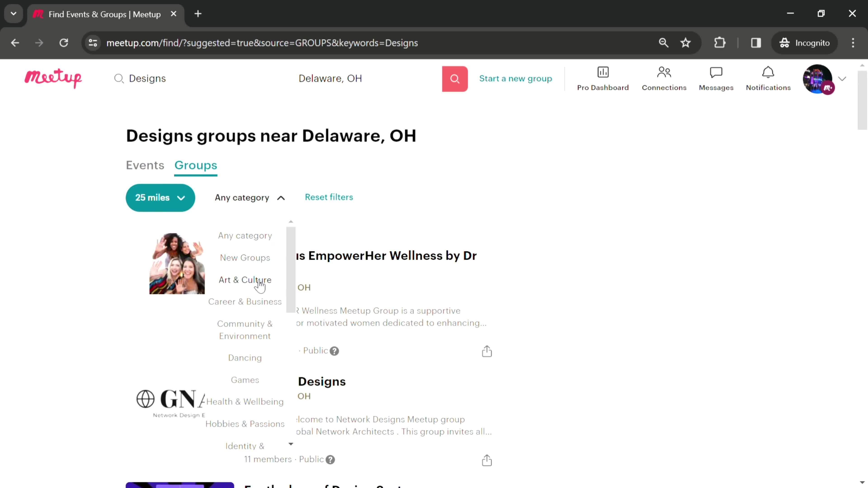Show info about Public for 11 members group
Screen dimensions: 868x488
point(330,460)
